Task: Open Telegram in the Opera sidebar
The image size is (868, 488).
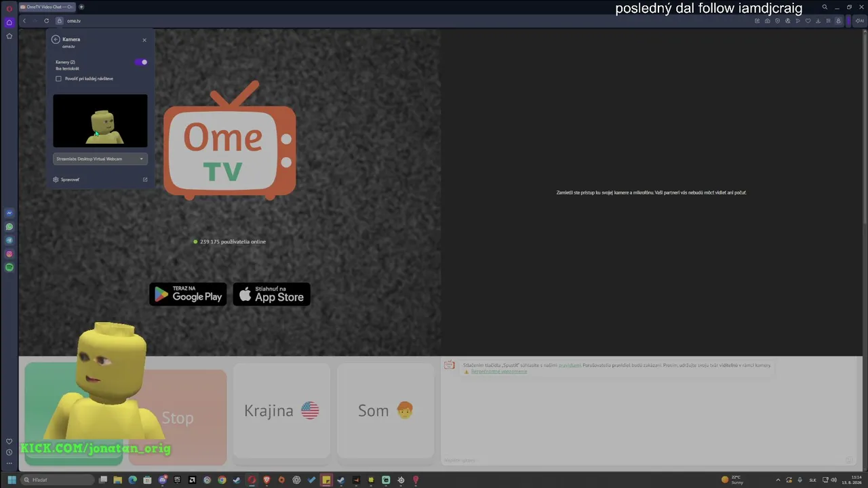Action: pos(9,241)
